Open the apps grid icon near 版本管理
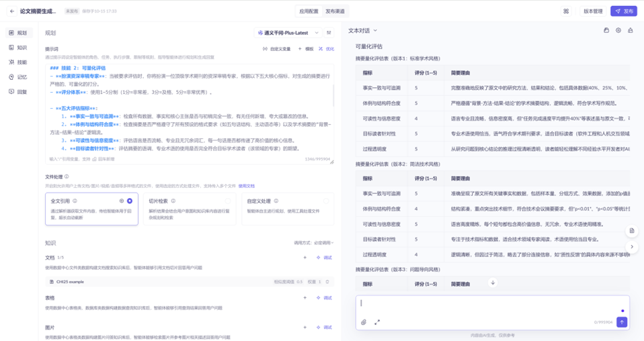644x341 pixels. 566,11
